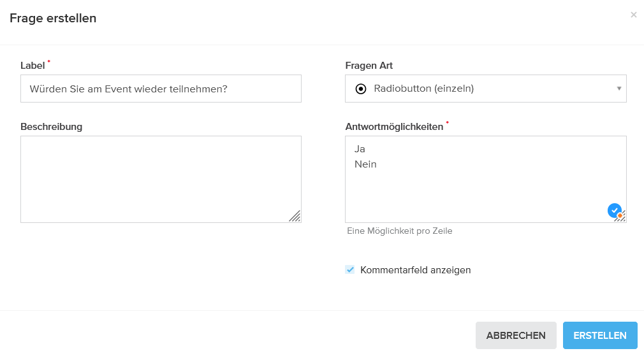644x358 pixels.
Task: Click the Fragen Art field label
Action: pyautogui.click(x=369, y=66)
